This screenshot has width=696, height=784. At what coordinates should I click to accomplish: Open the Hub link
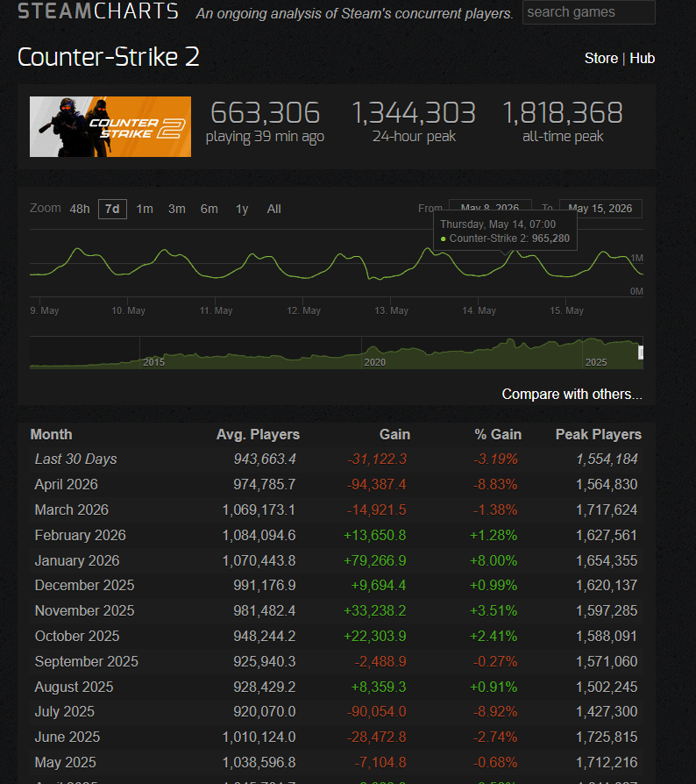(x=642, y=59)
